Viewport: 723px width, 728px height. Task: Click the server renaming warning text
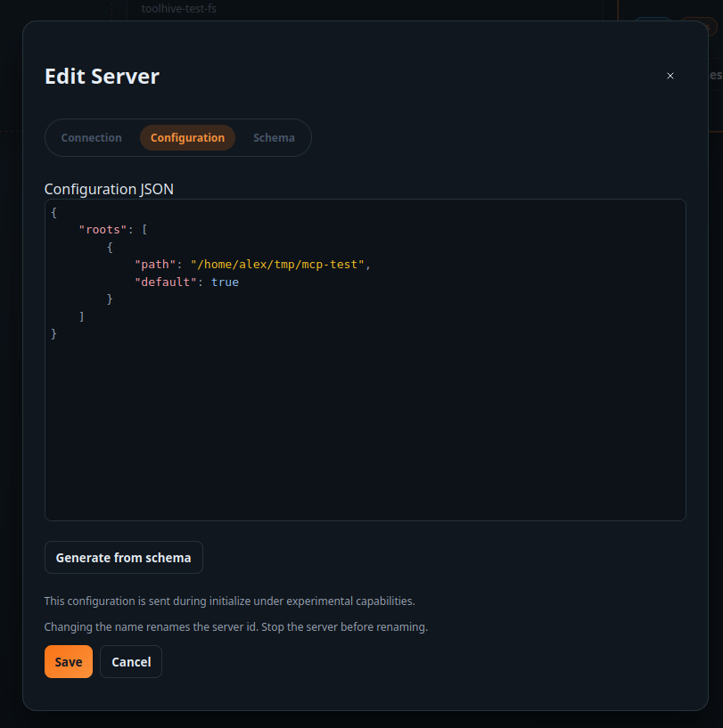236,626
